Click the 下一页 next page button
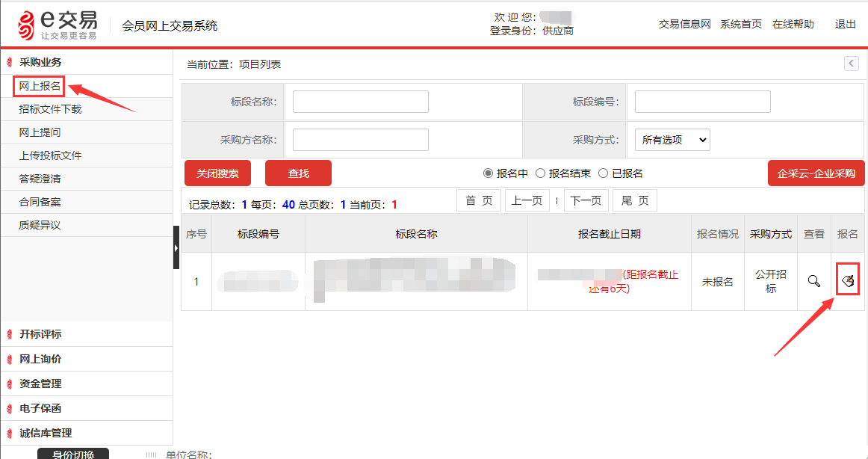The image size is (868, 459). [586, 200]
